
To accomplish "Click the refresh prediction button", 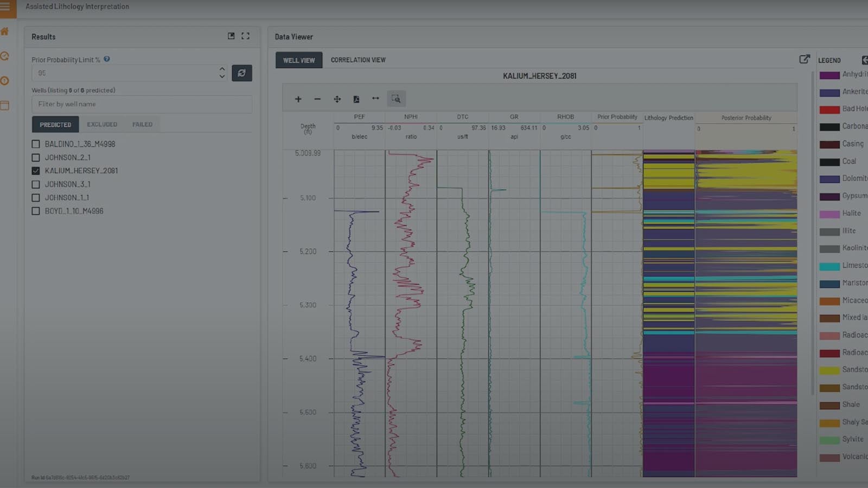I will pos(241,73).
